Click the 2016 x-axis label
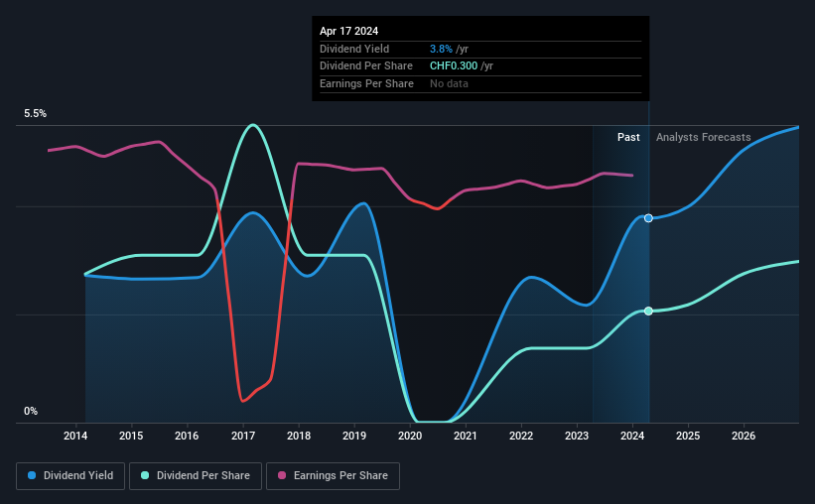The image size is (815, 504). pos(187,436)
